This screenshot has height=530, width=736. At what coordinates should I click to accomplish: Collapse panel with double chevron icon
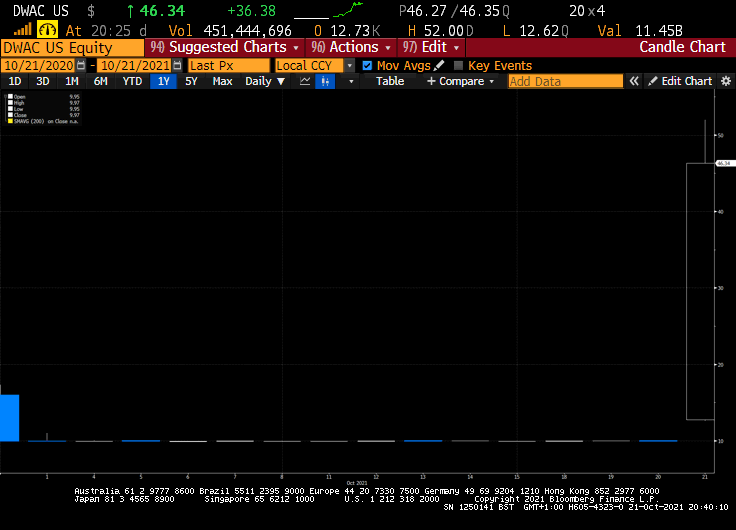tap(634, 81)
